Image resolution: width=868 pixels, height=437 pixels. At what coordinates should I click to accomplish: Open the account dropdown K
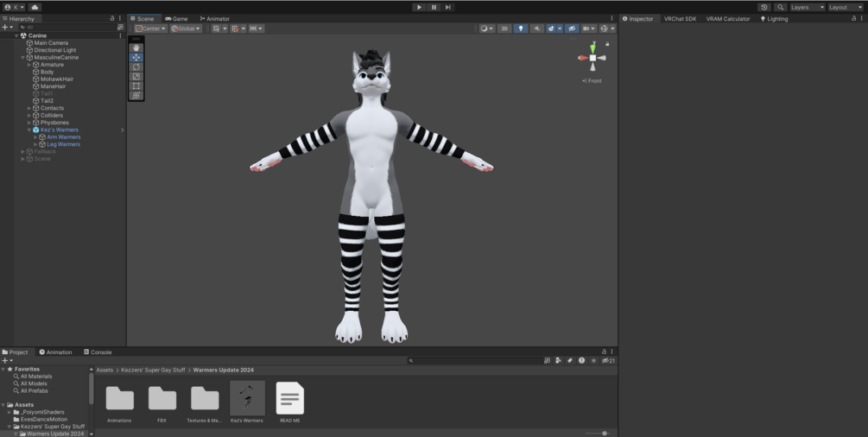15,7
